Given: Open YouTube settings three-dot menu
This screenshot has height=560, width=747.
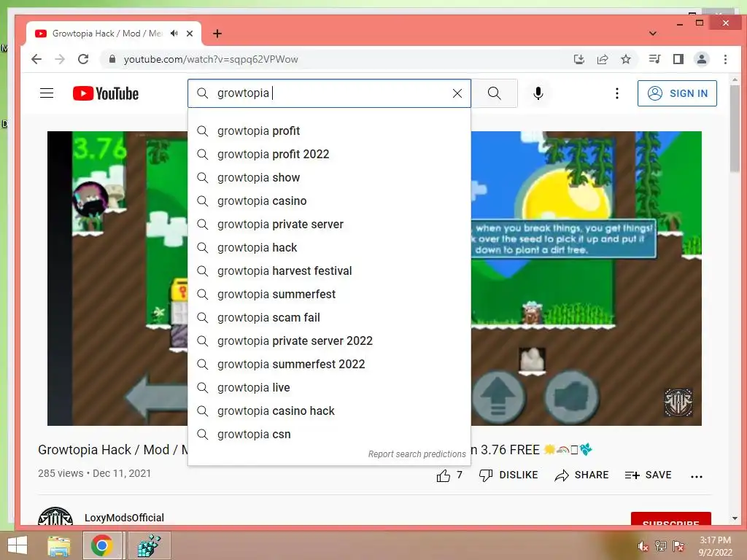Looking at the screenshot, I should (x=617, y=93).
